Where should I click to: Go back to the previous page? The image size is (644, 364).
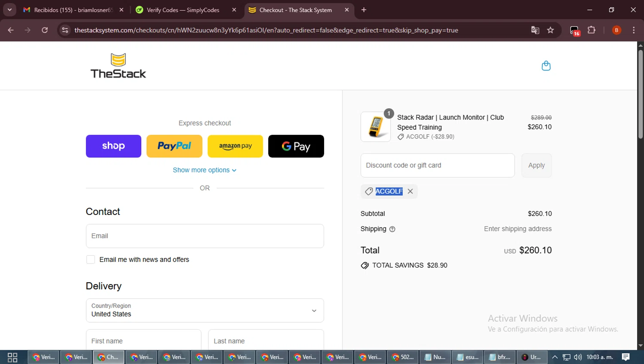pyautogui.click(x=11, y=30)
